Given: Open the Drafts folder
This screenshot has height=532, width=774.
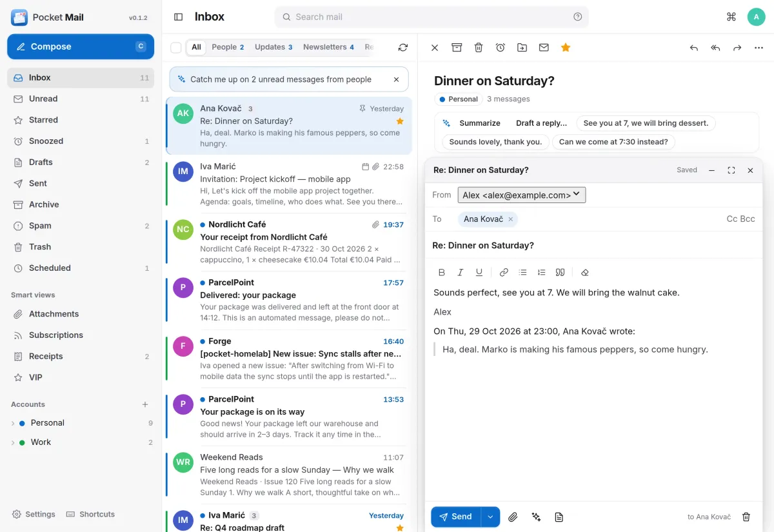Looking at the screenshot, I should click(81, 163).
